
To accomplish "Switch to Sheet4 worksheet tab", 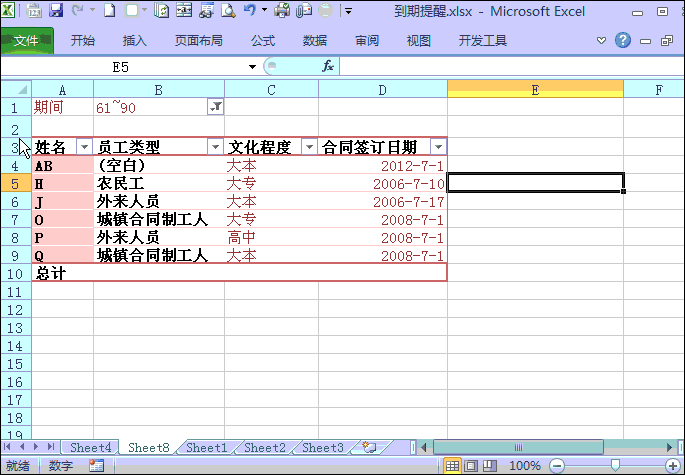I will 90,447.
